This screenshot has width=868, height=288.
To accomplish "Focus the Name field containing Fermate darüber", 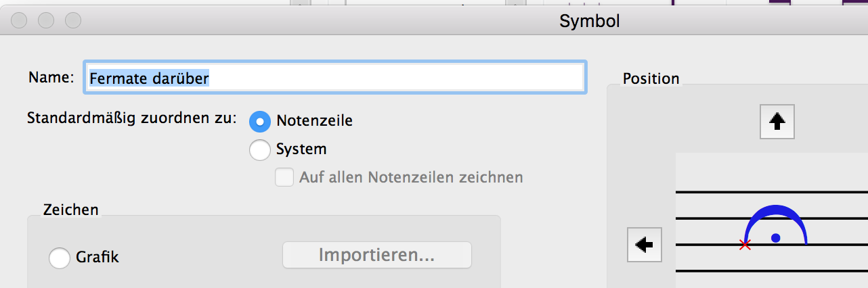I will (x=334, y=78).
